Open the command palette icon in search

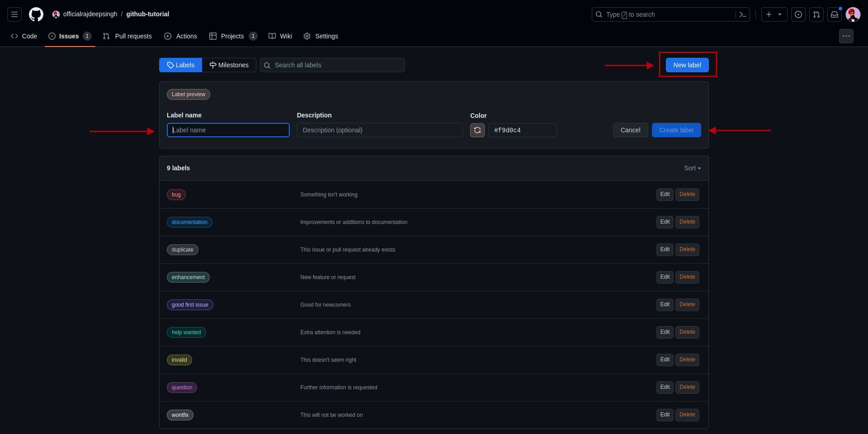[742, 14]
